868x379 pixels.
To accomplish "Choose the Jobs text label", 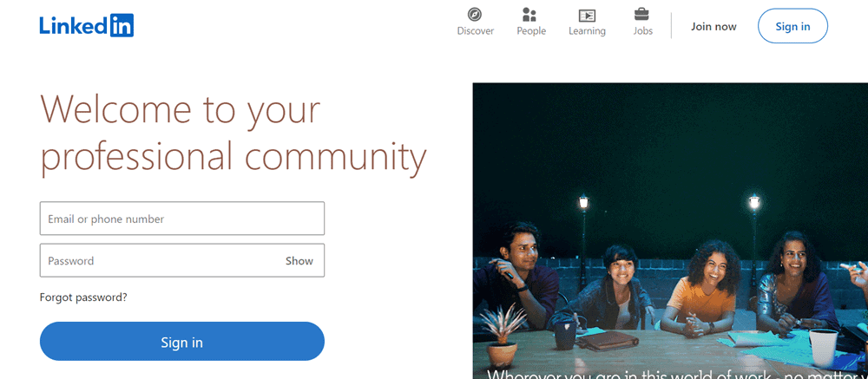I will (642, 31).
